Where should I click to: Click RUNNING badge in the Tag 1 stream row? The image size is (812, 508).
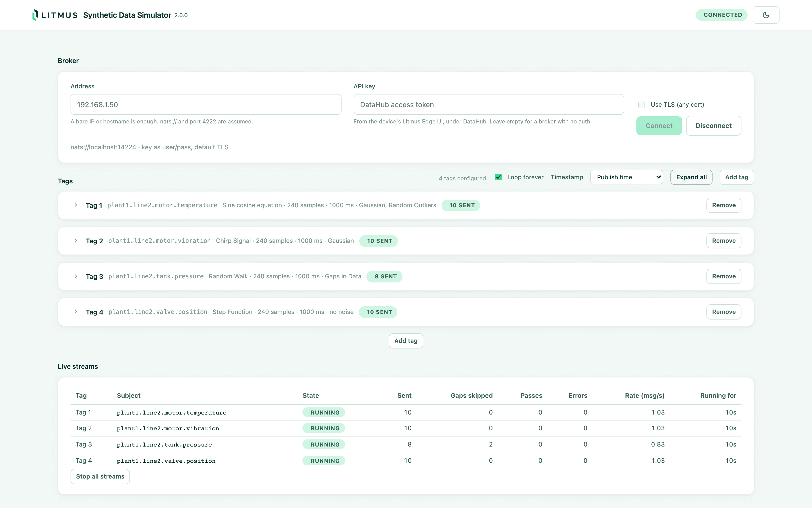click(x=324, y=412)
